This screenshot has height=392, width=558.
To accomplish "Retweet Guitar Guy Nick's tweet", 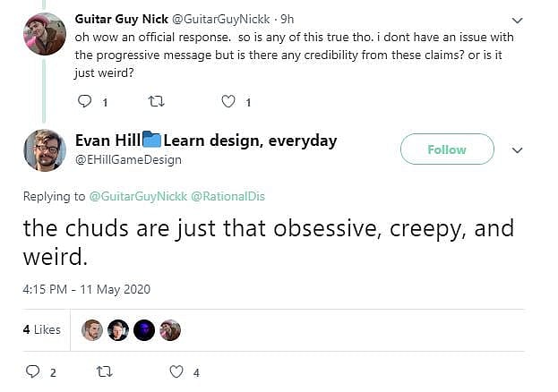I will point(158,102).
